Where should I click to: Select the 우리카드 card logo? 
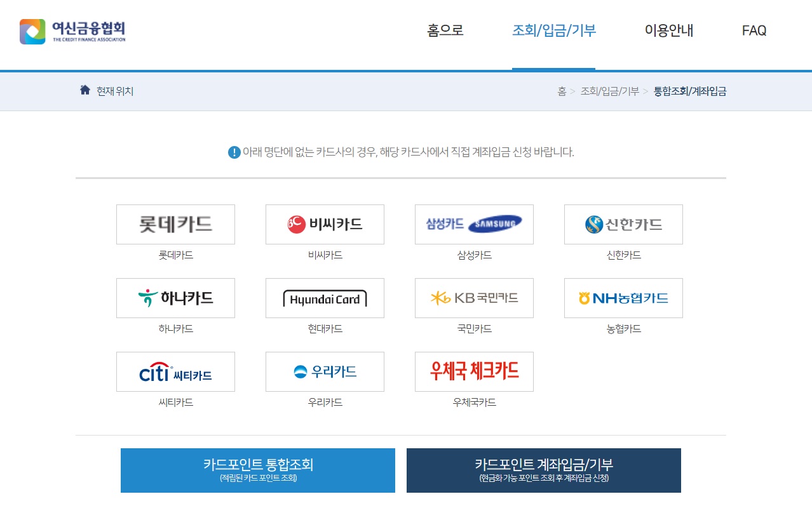pos(325,371)
